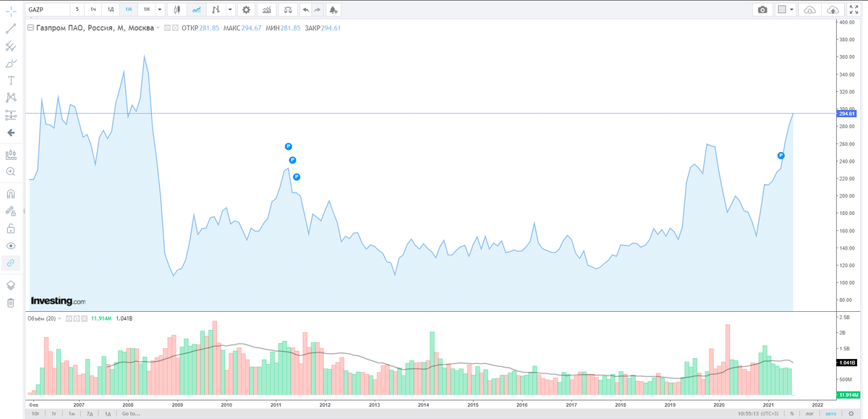
Task: Open the Go to... date dialog
Action: click(x=131, y=413)
